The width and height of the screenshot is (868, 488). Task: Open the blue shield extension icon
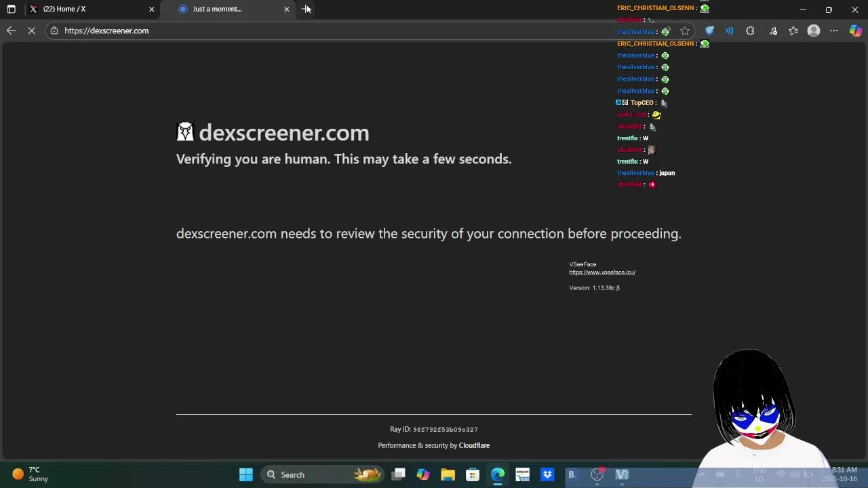[x=709, y=30]
